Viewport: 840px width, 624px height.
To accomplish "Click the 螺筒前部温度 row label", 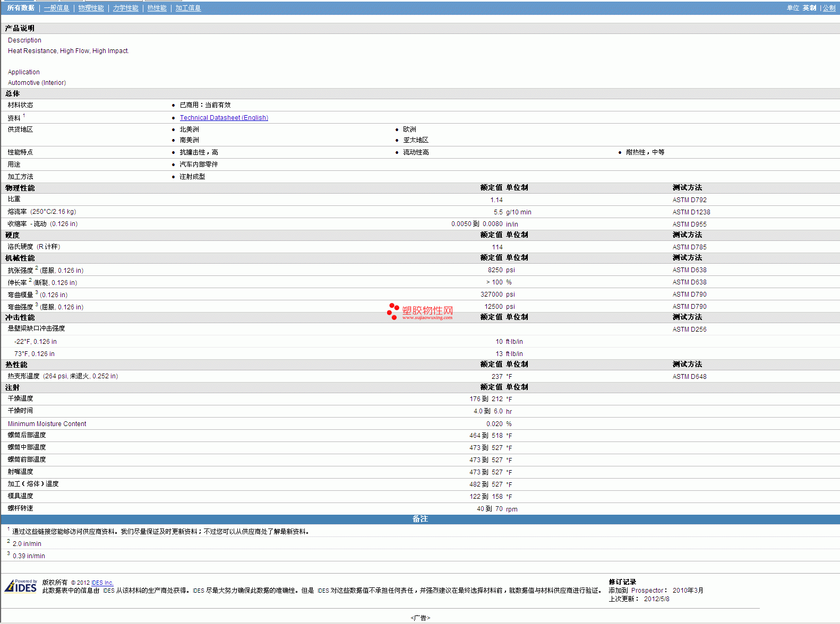I will coord(27,460).
